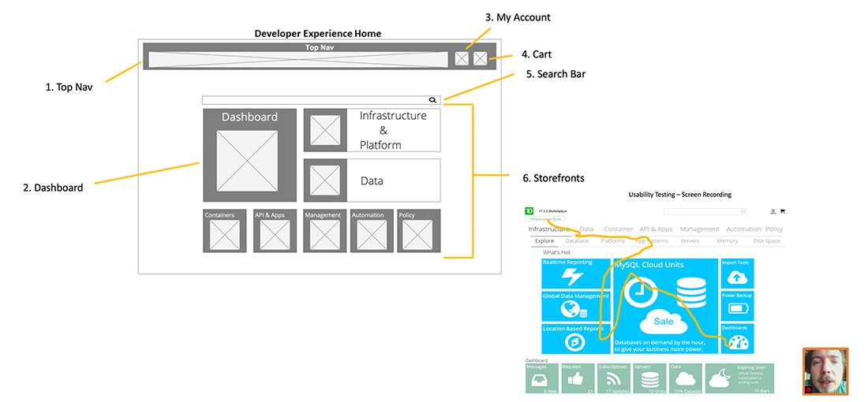868x402 pixels.
Task: Open the Servers tile showing 10 Units
Action: point(649,378)
